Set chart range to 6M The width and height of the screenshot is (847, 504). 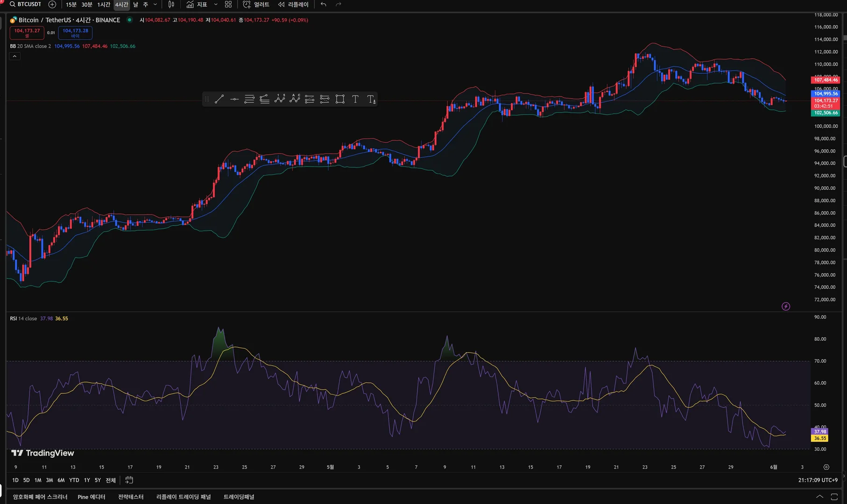pyautogui.click(x=61, y=480)
